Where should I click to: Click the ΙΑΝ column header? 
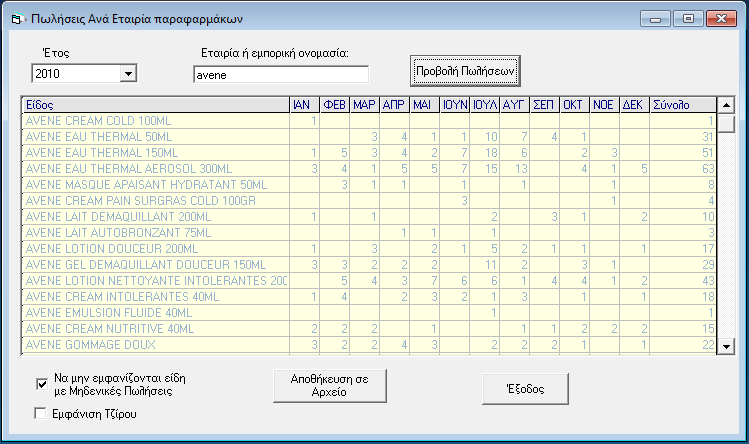[x=305, y=105]
